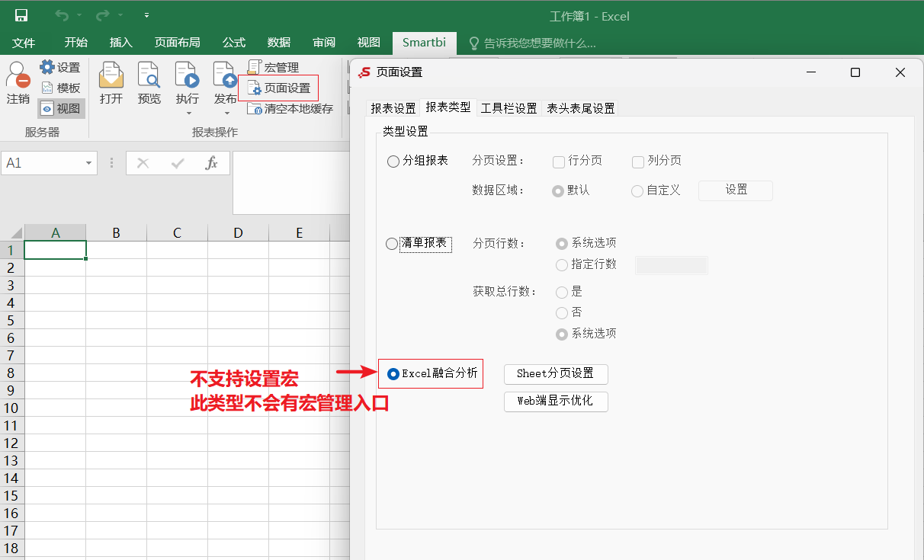The width and height of the screenshot is (924, 560).
Task: Select row 5 header
Action: pos(11,320)
